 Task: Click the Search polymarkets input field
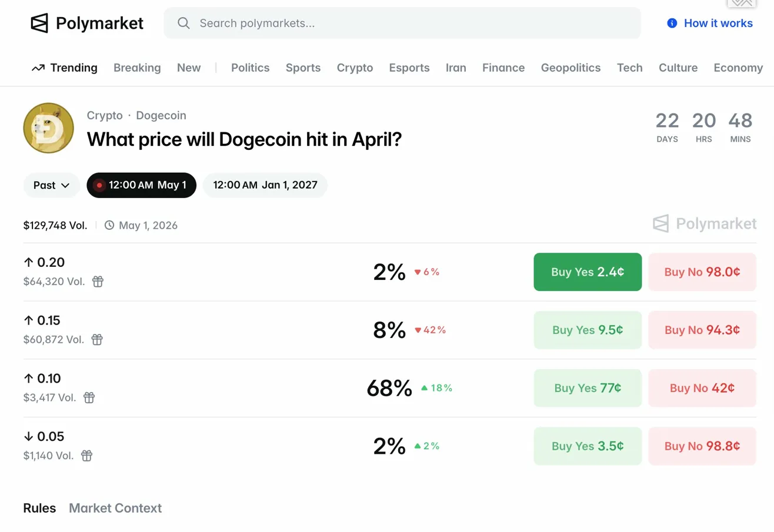[403, 23]
